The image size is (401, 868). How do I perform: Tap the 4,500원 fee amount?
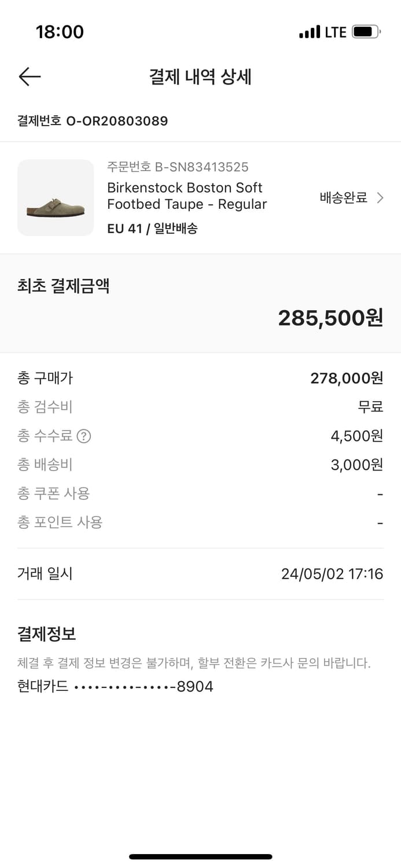[356, 436]
